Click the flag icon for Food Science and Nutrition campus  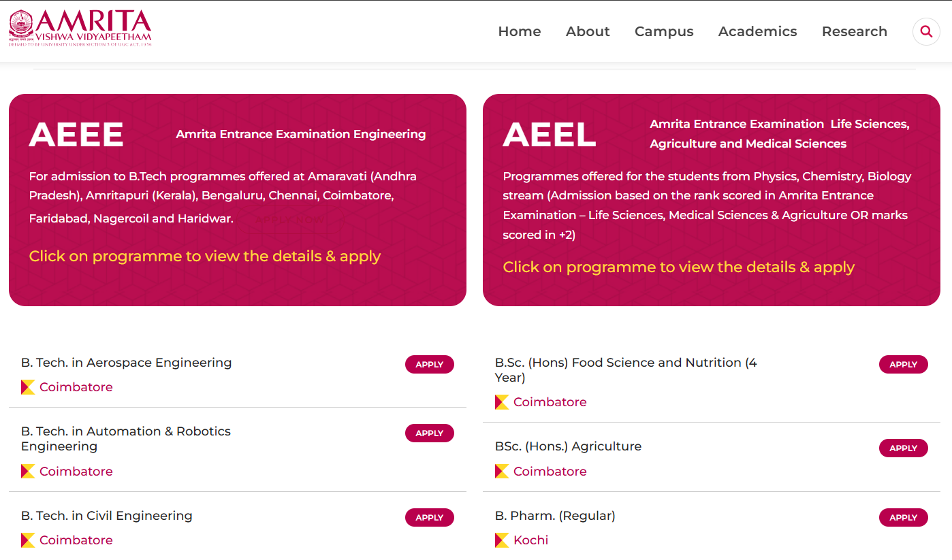tap(502, 401)
